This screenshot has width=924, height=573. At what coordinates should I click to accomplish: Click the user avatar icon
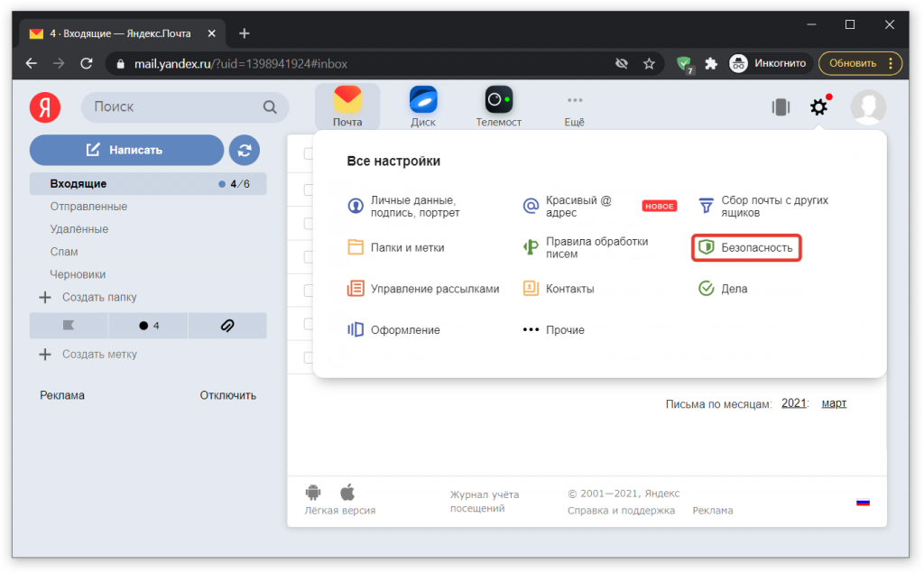[x=868, y=107]
